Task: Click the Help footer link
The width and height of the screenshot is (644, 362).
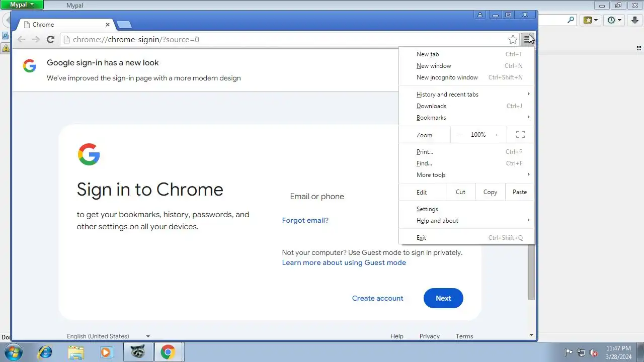Action: 397,336
